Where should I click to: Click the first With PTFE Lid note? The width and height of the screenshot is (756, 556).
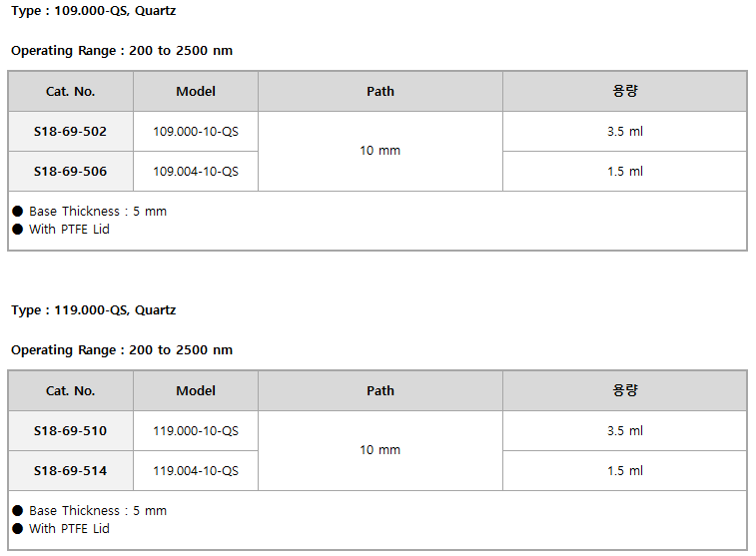(69, 230)
